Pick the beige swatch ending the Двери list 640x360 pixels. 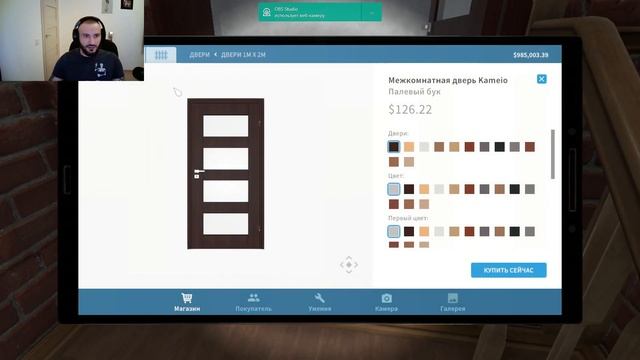[x=409, y=162]
